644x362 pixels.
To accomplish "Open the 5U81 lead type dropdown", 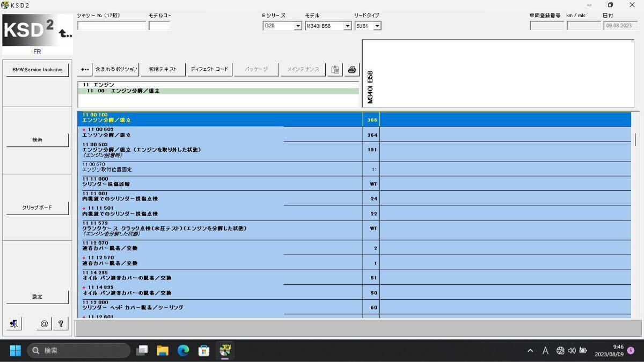I will pos(377,26).
